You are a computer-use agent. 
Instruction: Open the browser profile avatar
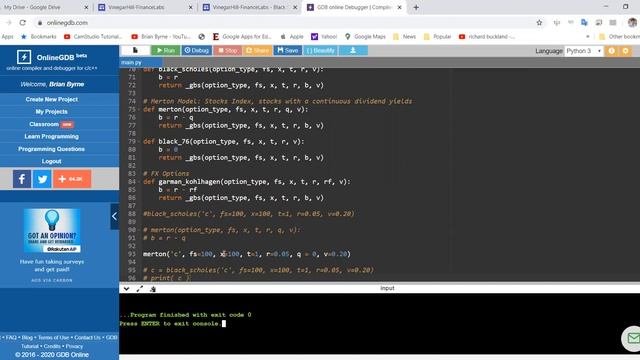(x=632, y=23)
